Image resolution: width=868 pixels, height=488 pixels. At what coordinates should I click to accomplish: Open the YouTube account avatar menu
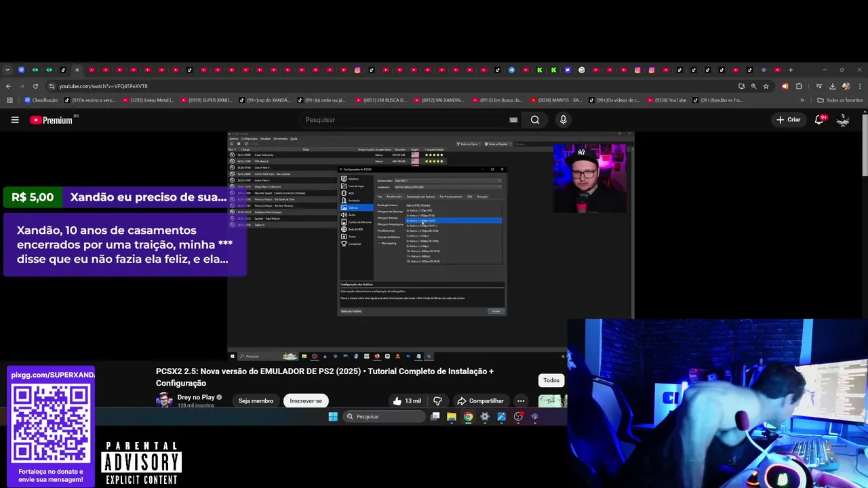tap(843, 120)
